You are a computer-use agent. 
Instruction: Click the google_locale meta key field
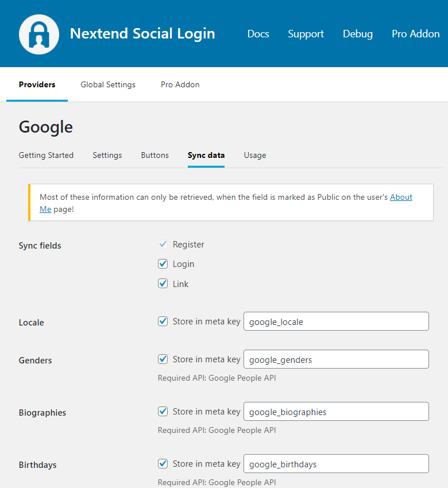336,322
